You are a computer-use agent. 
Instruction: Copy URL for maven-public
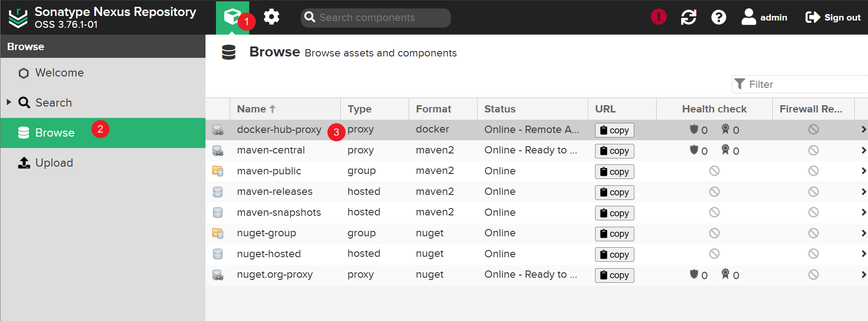[614, 172]
